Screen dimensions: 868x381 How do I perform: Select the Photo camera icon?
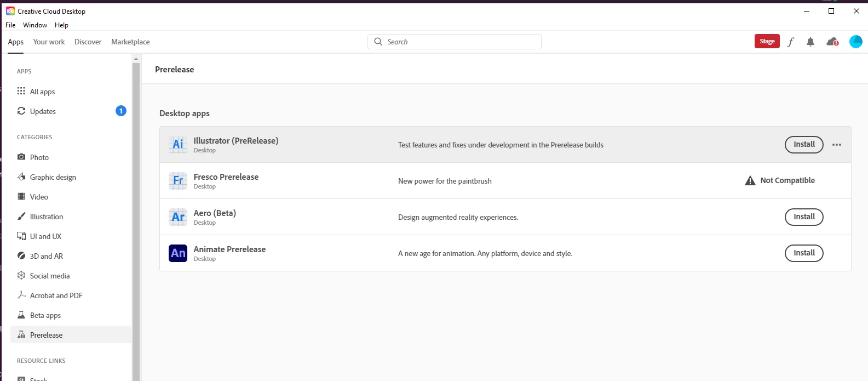coord(21,157)
